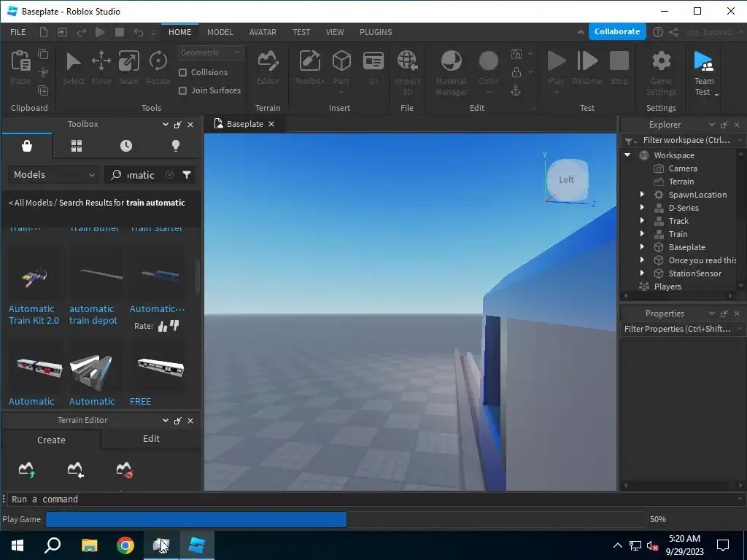Open Game Settings
The height and width of the screenshot is (560, 747).
[661, 72]
